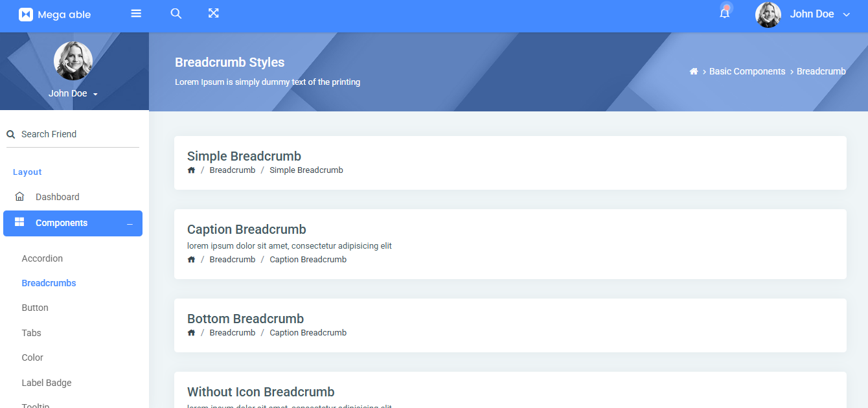Screen dimensions: 868x408
Task: Click Breadcrumb link under Caption Breadcrumb
Action: click(x=232, y=260)
